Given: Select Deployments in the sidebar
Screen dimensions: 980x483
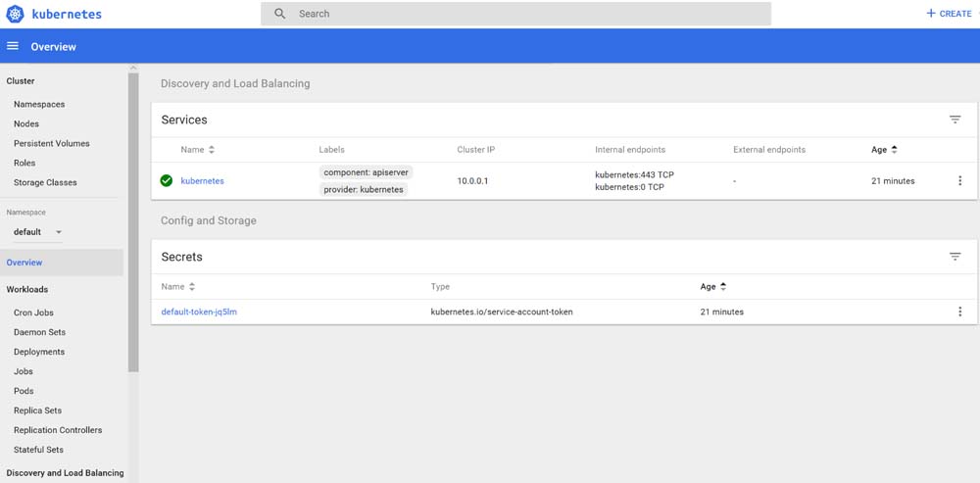Looking at the screenshot, I should pyautogui.click(x=39, y=352).
